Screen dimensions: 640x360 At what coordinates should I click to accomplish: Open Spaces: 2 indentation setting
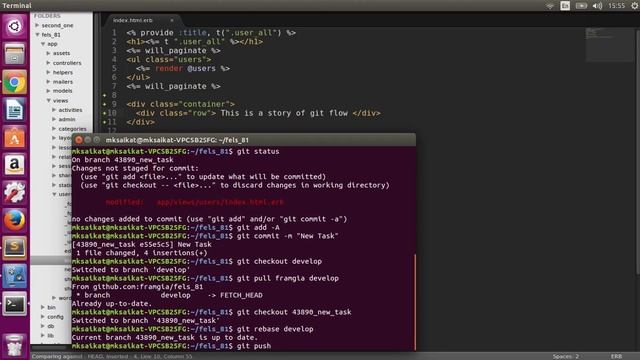(x=566, y=356)
